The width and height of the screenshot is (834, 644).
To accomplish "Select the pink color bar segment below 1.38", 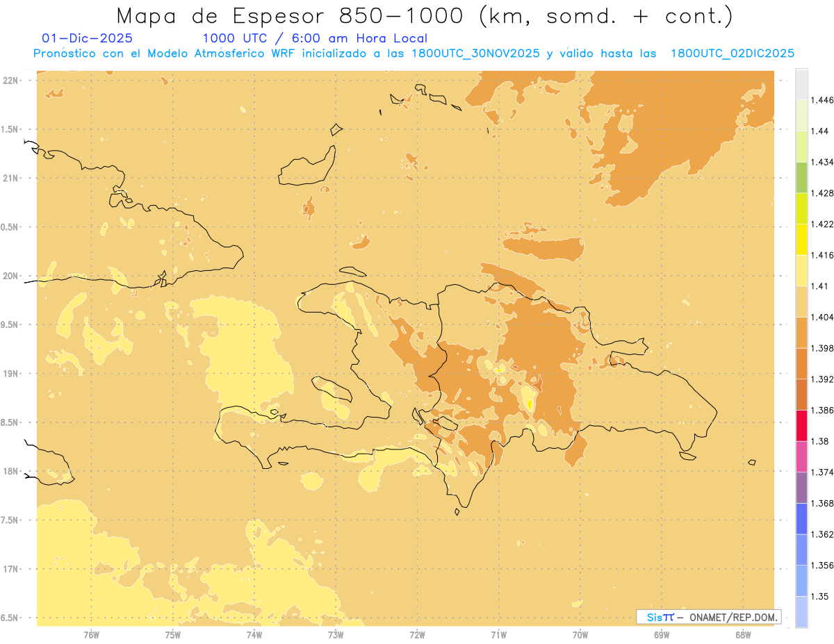I will (x=801, y=456).
